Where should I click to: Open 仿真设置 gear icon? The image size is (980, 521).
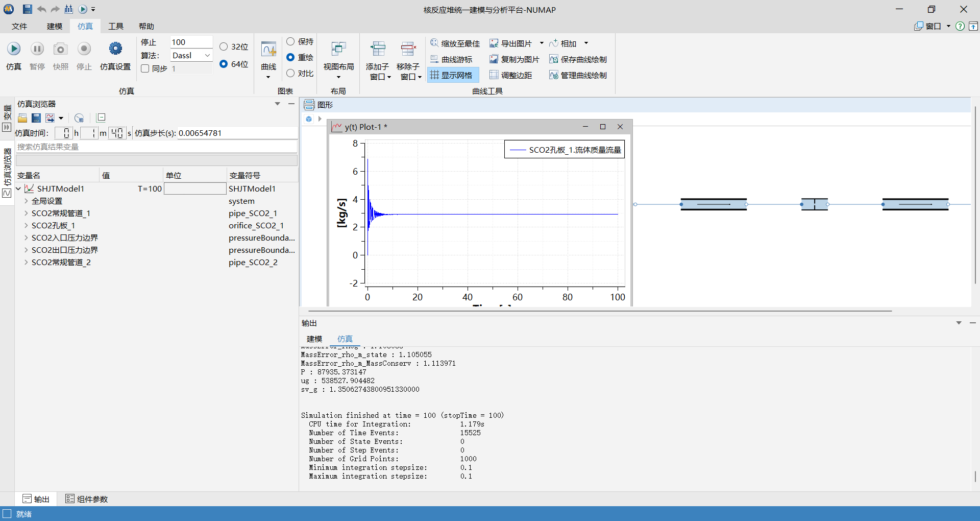[x=115, y=49]
